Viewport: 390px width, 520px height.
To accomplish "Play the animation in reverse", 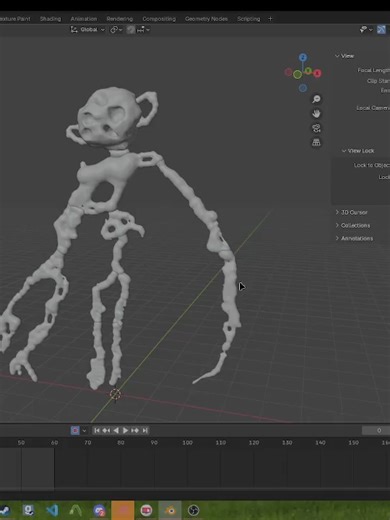I will (116, 431).
